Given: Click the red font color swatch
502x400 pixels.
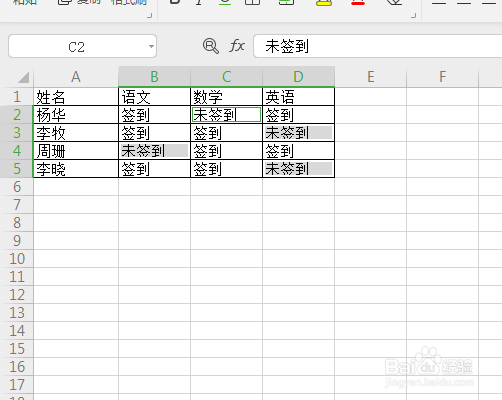Looking at the screenshot, I should pos(358,3).
